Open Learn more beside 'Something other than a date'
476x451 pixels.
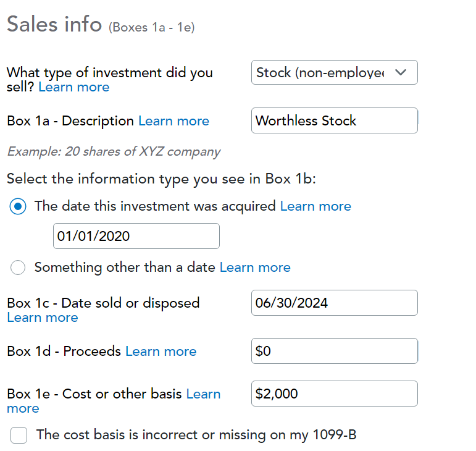tap(255, 268)
